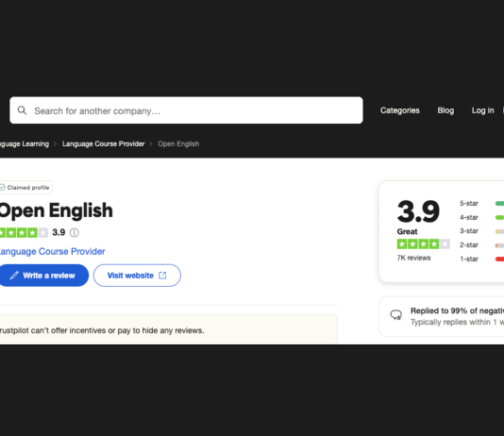Focus the Search for another company field
Screen dimensions: 504x436
point(187,110)
